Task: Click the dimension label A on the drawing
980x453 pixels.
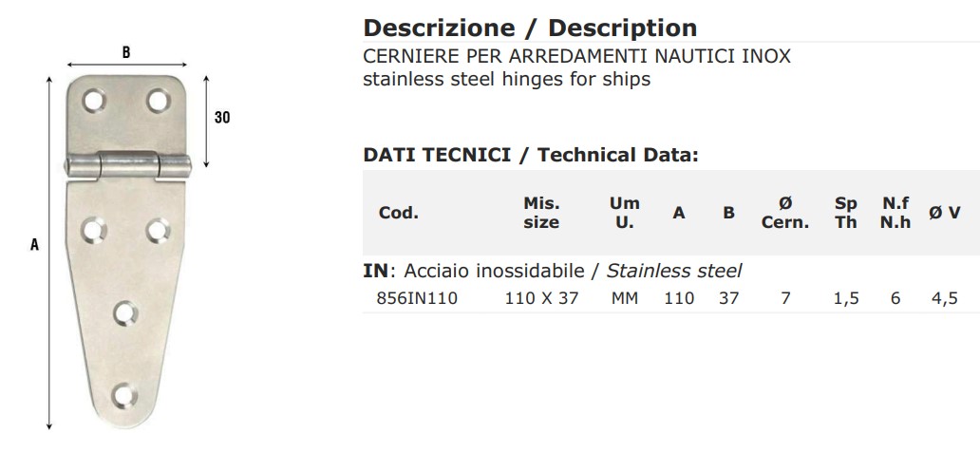Action: click(x=35, y=245)
